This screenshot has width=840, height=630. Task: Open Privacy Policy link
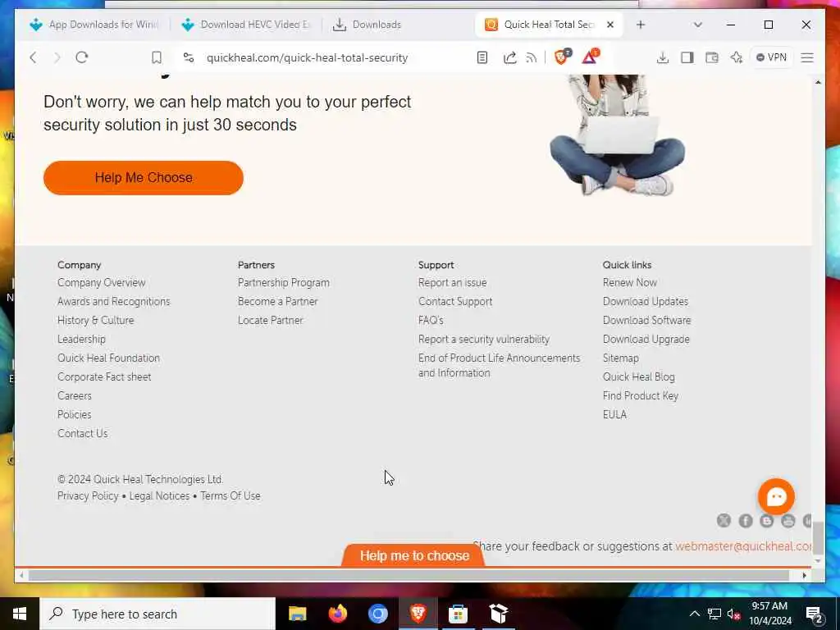click(88, 496)
